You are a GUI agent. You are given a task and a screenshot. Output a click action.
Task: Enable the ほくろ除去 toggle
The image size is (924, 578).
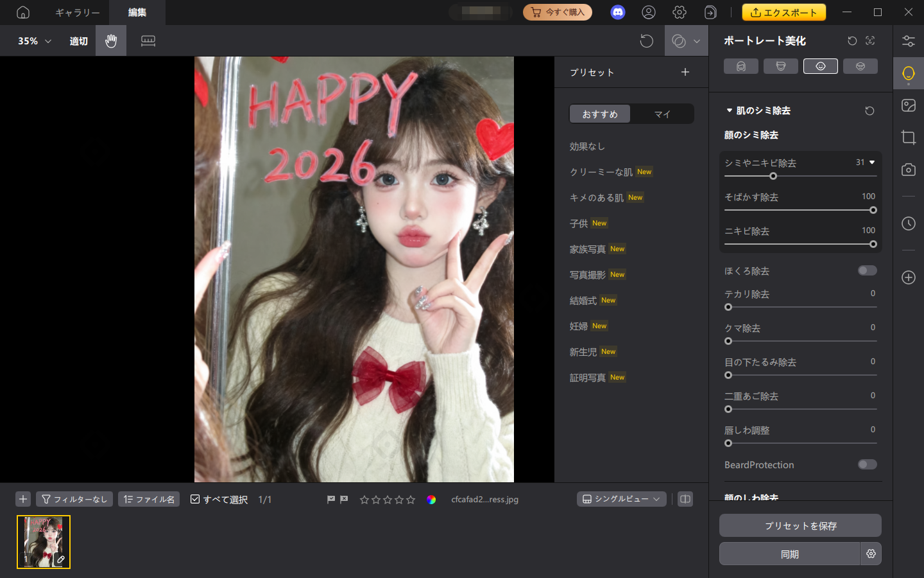[867, 270]
